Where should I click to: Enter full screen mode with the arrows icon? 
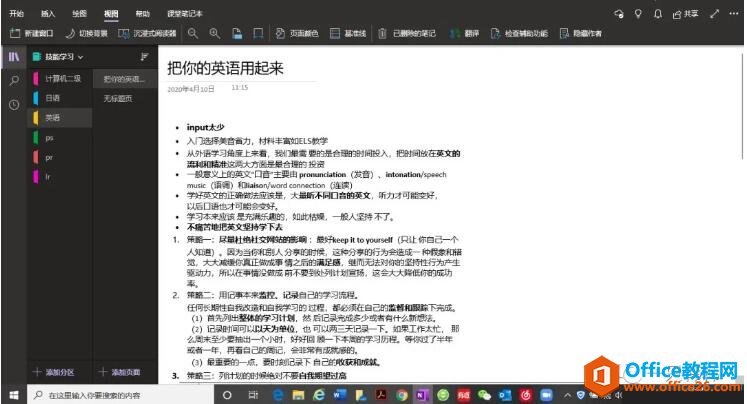pyautogui.click(x=714, y=14)
